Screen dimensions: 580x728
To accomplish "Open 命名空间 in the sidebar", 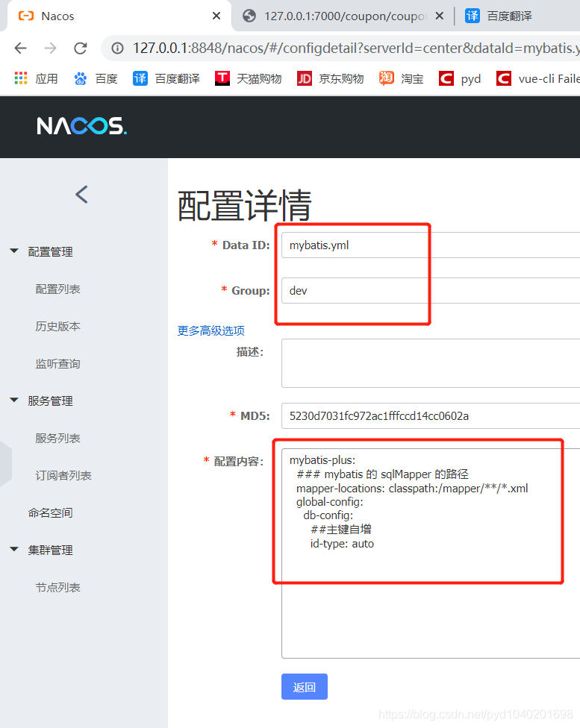I will tap(50, 512).
